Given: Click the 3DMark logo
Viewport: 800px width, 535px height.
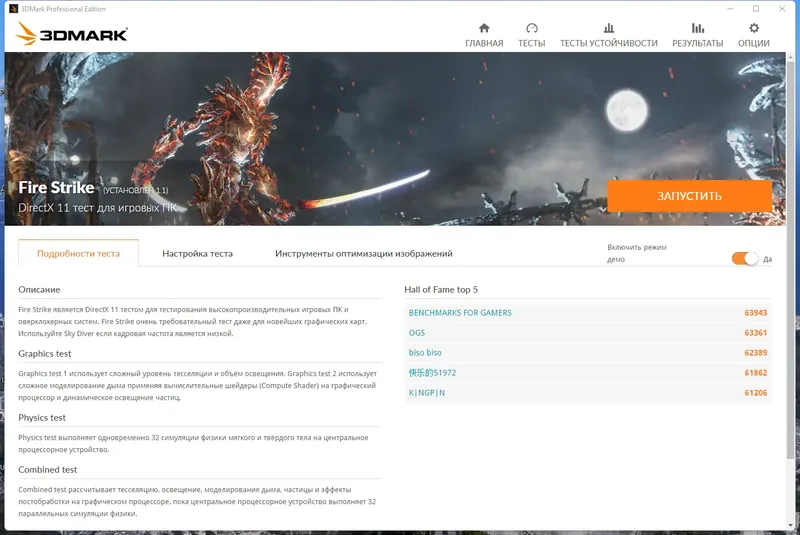Looking at the screenshot, I should click(x=71, y=34).
